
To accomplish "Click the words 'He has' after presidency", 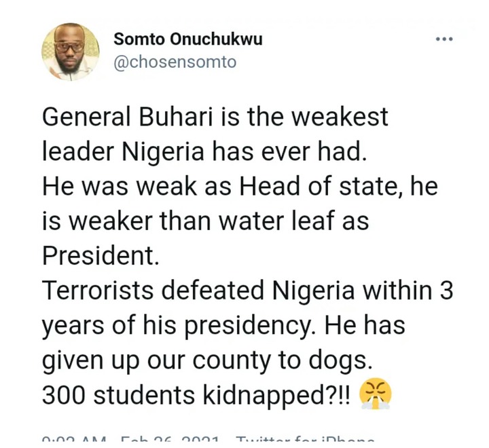I will click(x=365, y=325).
